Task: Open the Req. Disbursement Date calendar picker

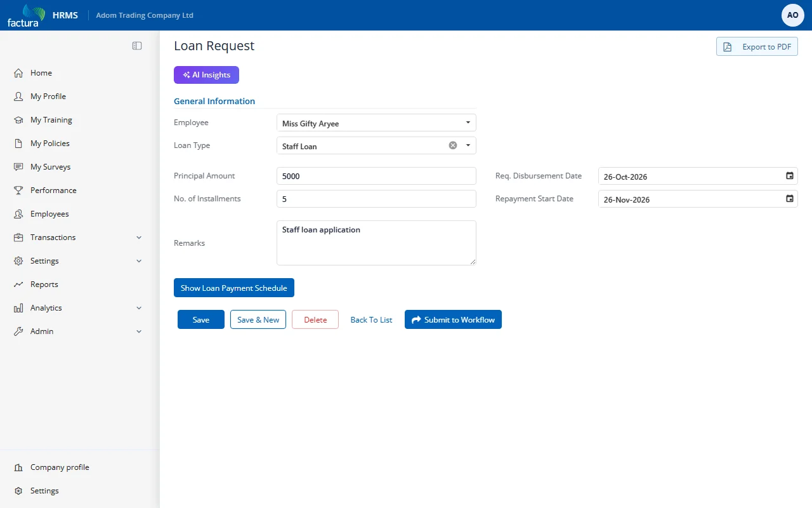Action: click(790, 176)
